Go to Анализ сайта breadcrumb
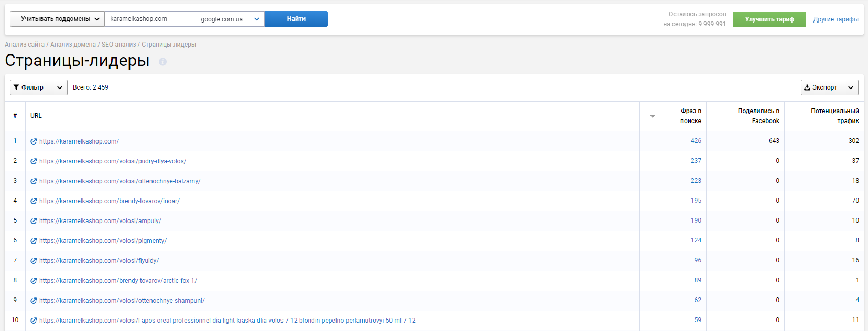Viewport: 868px width, 331px height. point(25,45)
